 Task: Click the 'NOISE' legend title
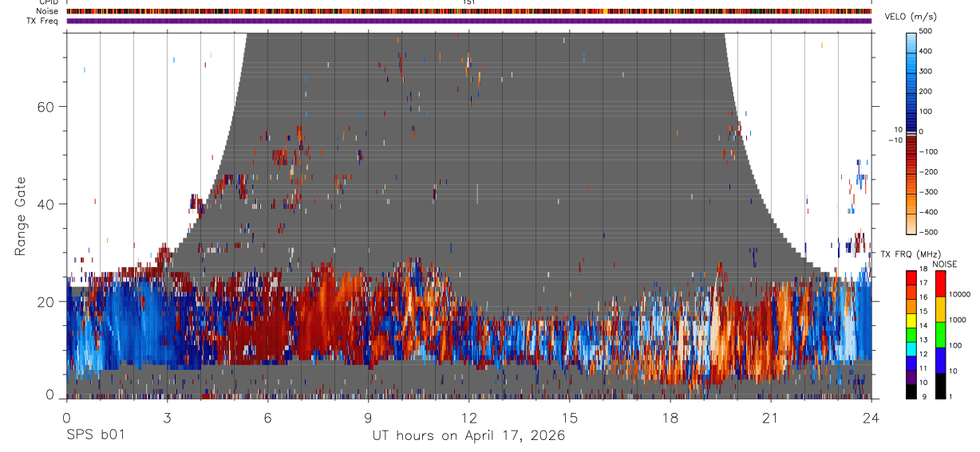pos(946,265)
